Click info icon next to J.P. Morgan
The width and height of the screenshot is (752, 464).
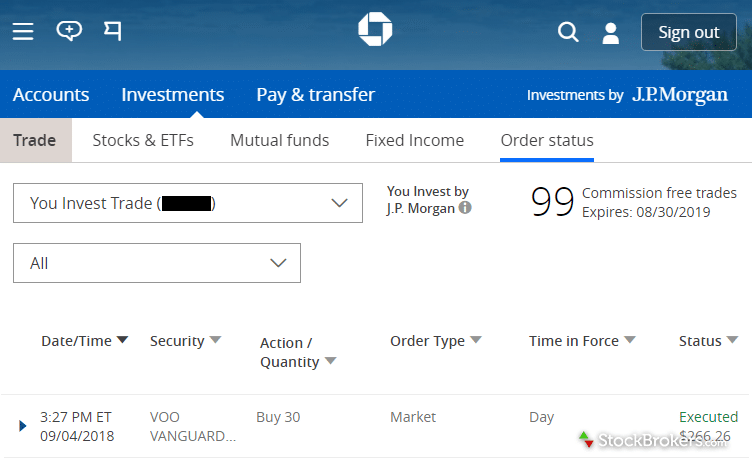(x=465, y=208)
